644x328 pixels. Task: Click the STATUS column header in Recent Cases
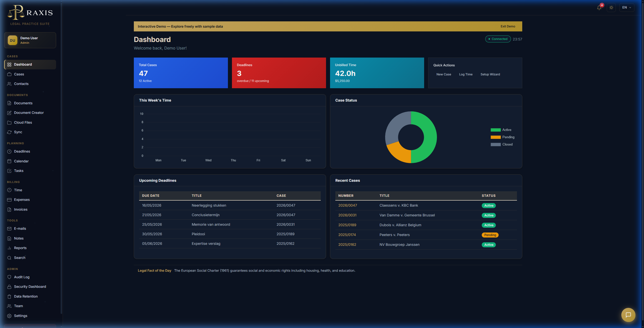click(489, 196)
